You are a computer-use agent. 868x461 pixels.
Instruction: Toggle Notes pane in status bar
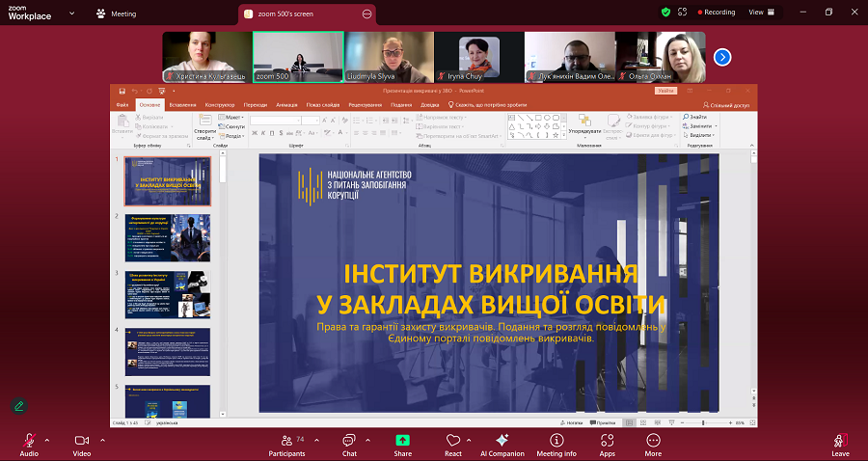coord(571,422)
